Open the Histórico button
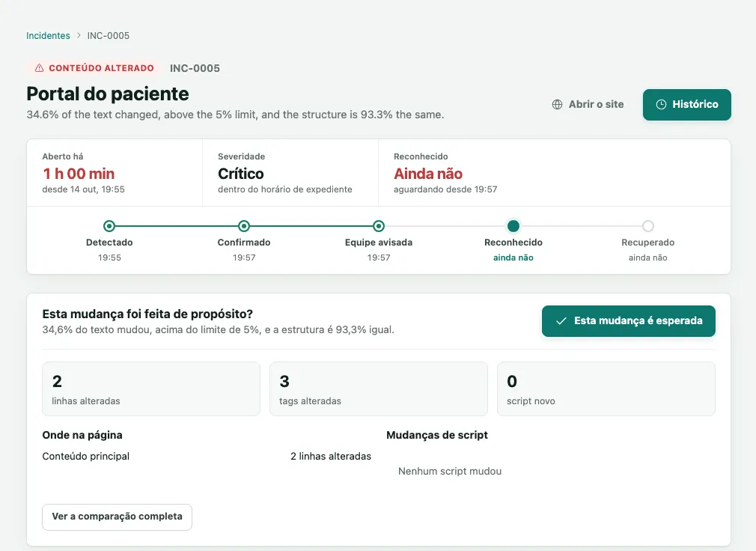This screenshot has width=756, height=551. point(686,105)
